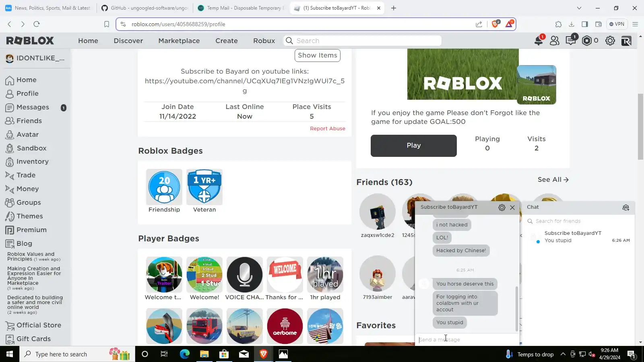This screenshot has width=644, height=362.
Task: Open Windows Start menu
Action: [10, 354]
